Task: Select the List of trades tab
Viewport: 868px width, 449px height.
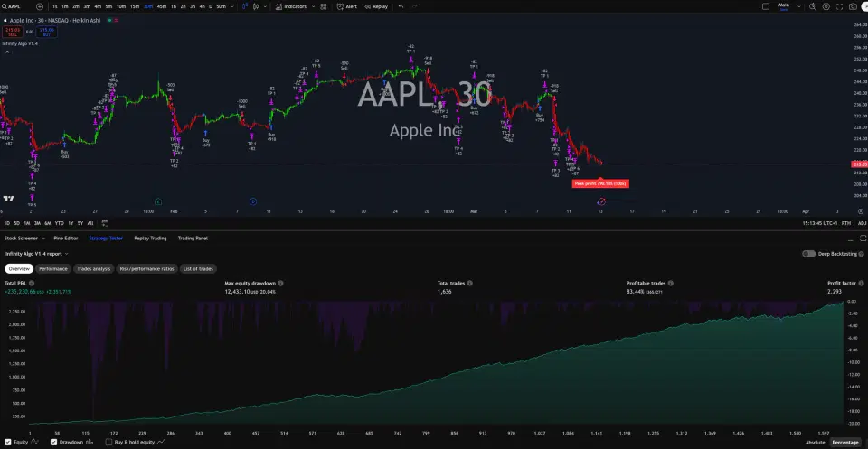Action: [x=198, y=268]
